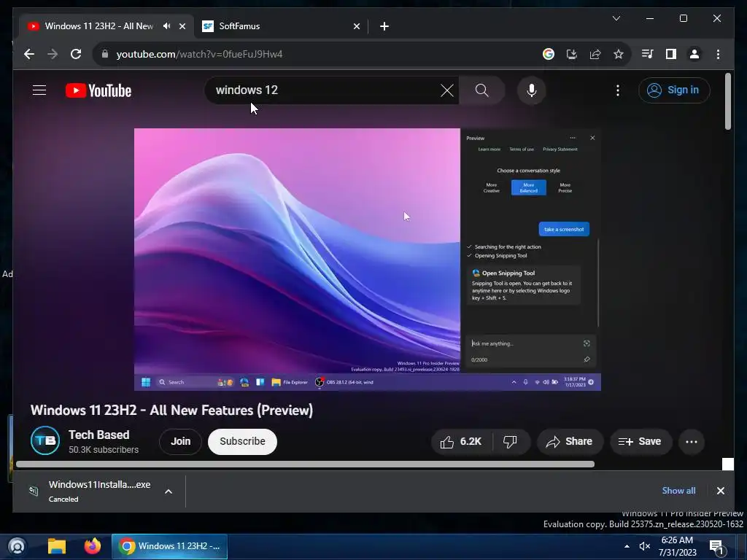Click the Chrome taskbar window button
Viewport: 747px width, 560px height.
[169, 546]
